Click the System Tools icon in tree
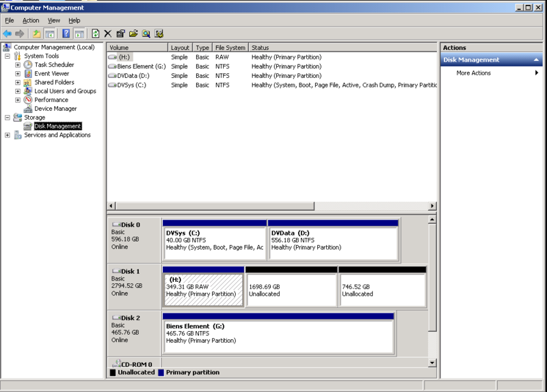The width and height of the screenshot is (547, 392). (18, 56)
